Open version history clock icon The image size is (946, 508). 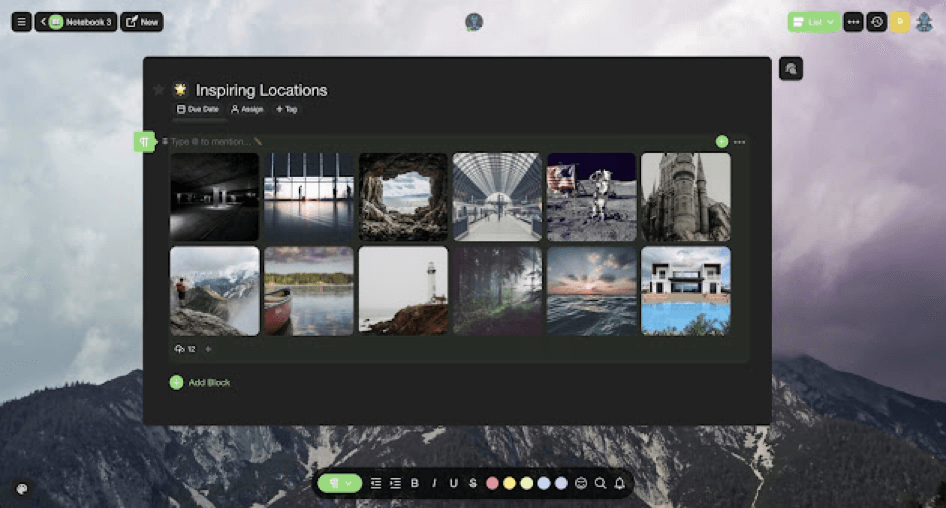coord(877,22)
